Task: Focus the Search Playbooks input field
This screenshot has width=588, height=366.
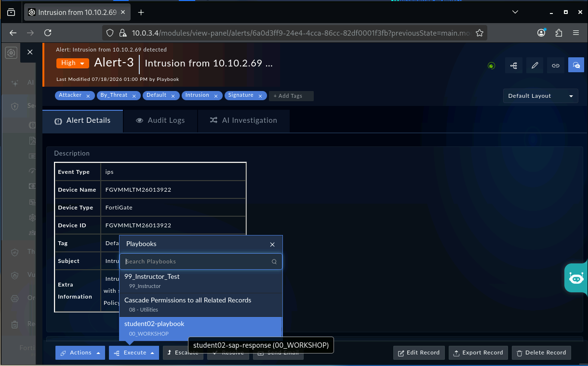Action: tap(197, 261)
